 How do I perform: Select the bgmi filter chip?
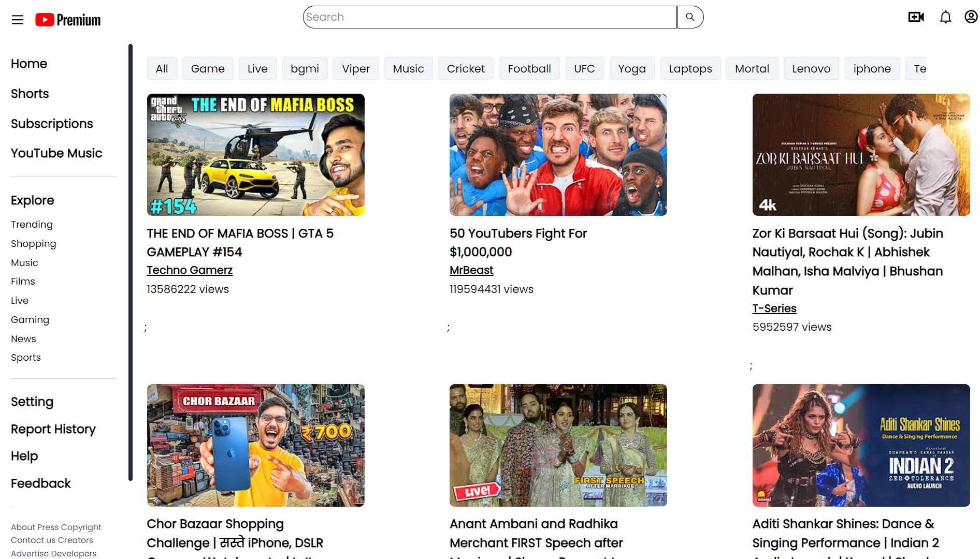coord(305,68)
